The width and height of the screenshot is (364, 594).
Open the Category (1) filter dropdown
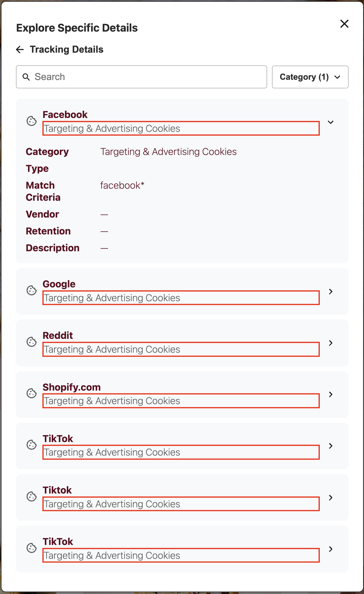310,77
